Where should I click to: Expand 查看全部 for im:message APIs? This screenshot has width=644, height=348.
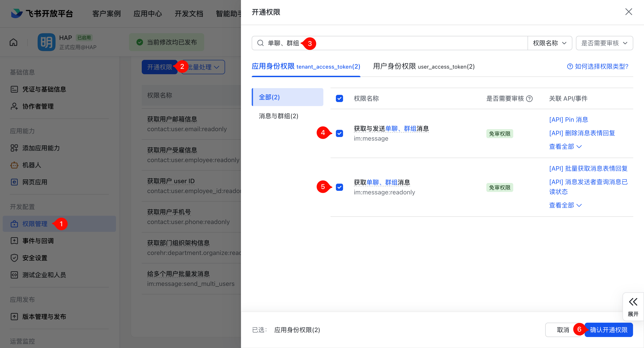pyautogui.click(x=565, y=146)
